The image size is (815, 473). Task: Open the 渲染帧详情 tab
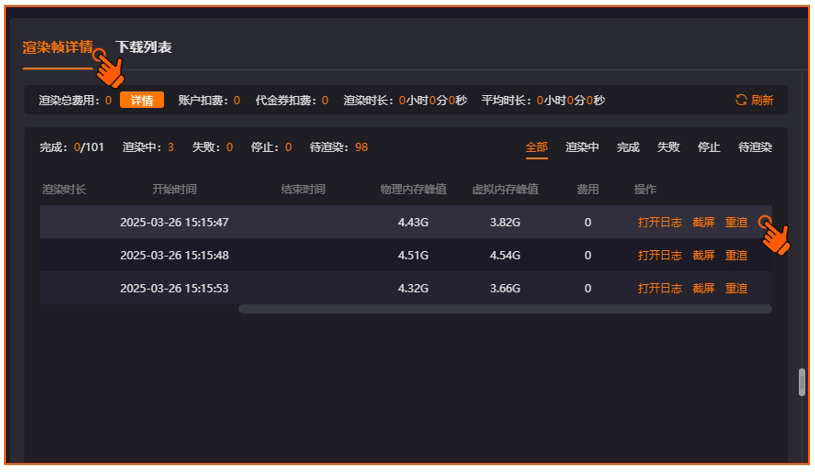tap(57, 48)
